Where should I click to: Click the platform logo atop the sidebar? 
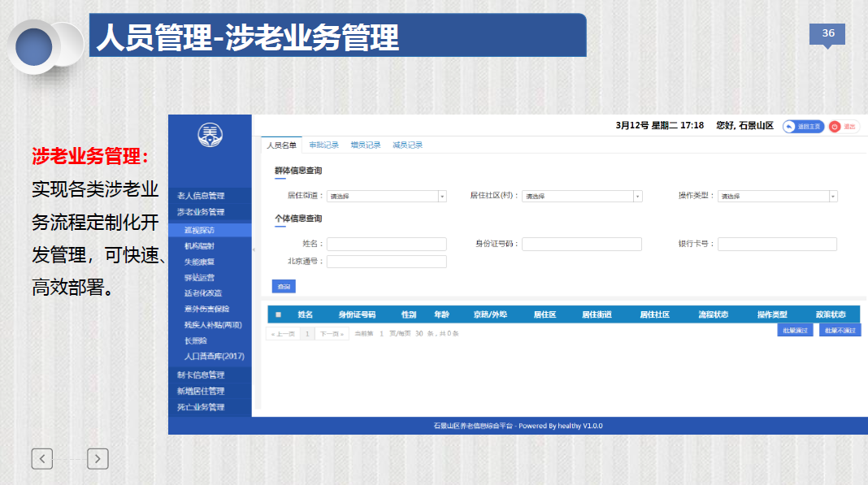pyautogui.click(x=210, y=135)
